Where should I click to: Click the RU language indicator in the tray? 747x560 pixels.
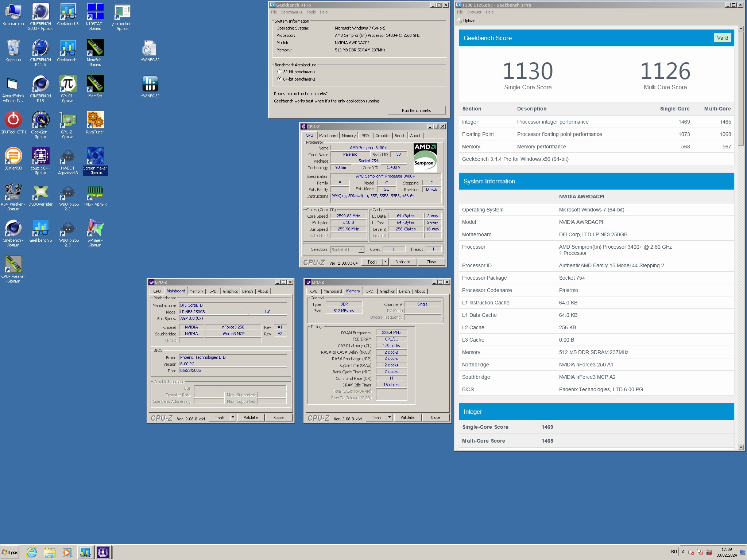pyautogui.click(x=674, y=552)
